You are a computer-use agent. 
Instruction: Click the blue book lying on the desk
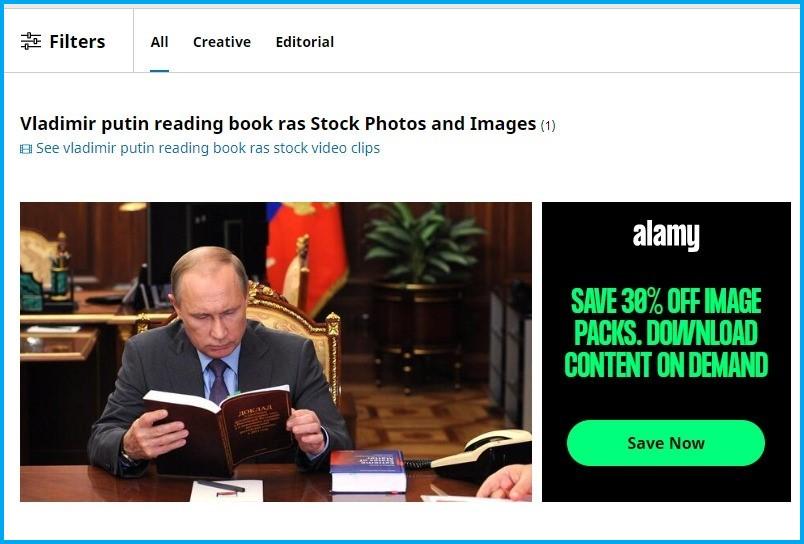pyautogui.click(x=368, y=471)
